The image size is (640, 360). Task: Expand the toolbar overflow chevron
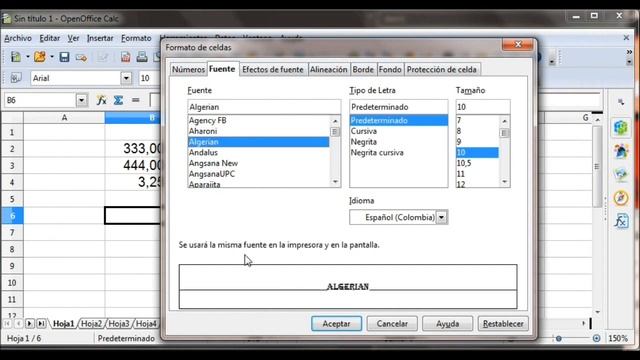coord(629,52)
